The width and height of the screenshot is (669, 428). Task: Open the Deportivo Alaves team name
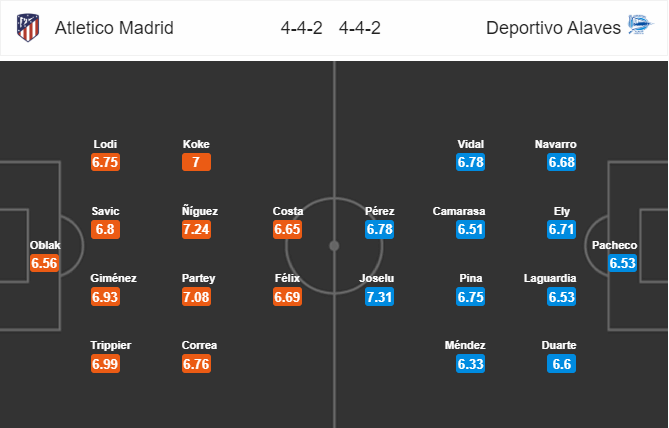[552, 28]
